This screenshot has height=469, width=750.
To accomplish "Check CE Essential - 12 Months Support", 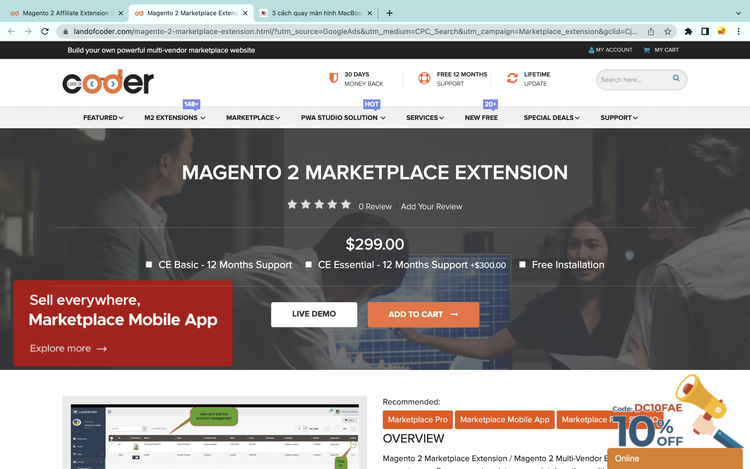I will [309, 265].
